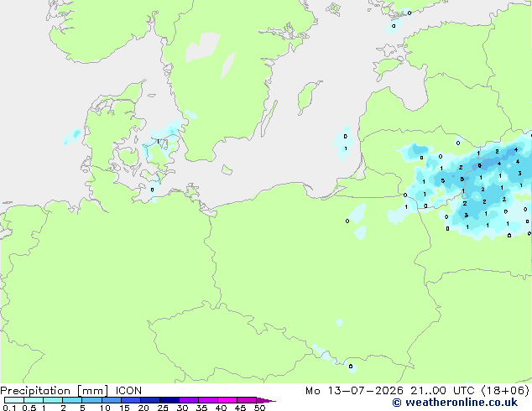Pick the 10 mm blue legend swatch
Screen dimensions: 532x411
click(112, 400)
